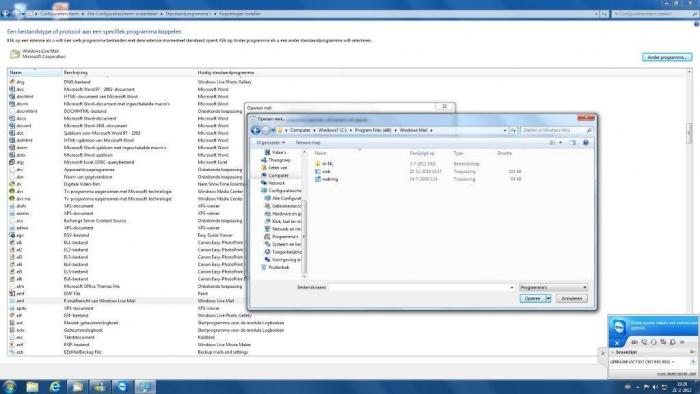Image resolution: width=700 pixels, height=394 pixels.
Task: Sort files by Grootte column
Action: (504, 153)
